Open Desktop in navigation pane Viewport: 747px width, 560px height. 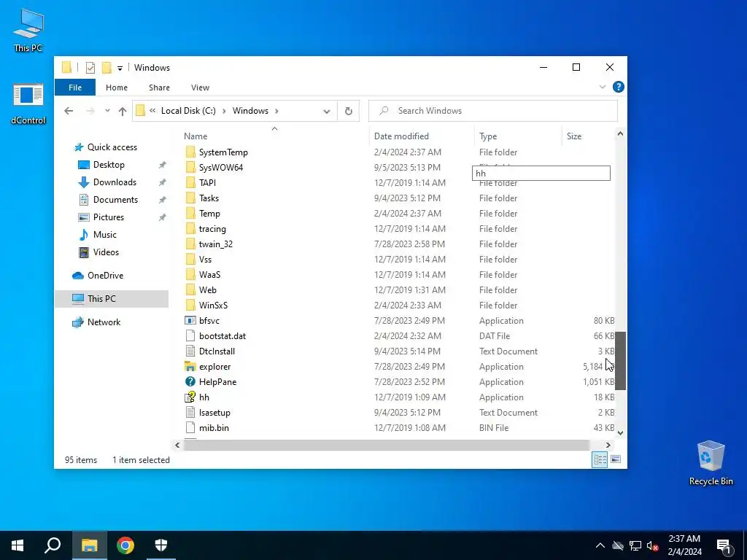[109, 165]
